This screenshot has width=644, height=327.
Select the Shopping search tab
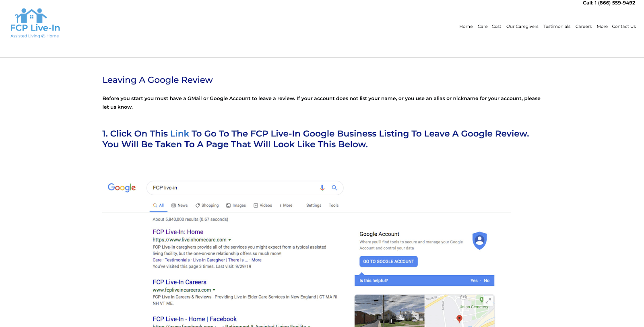207,206
